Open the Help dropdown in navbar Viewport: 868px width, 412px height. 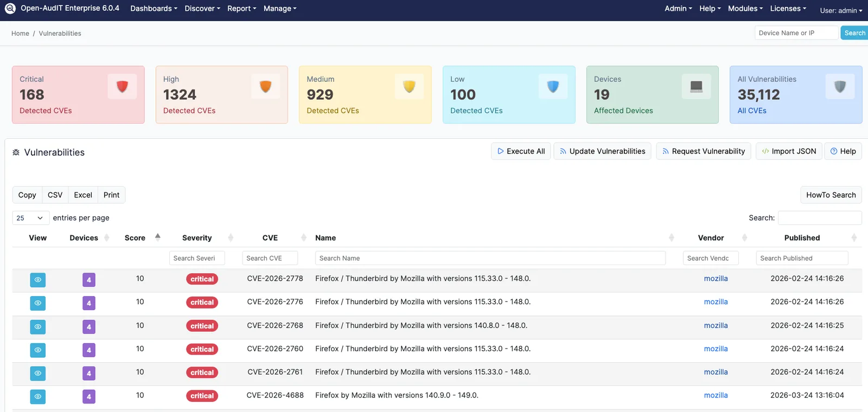tap(710, 9)
